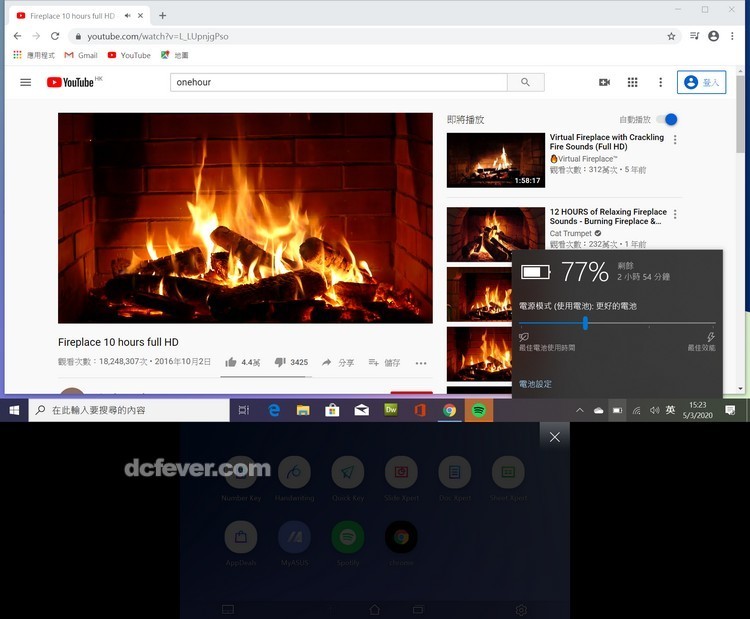Mute the tab via the speaker icon
Screen dimensions: 750x619
tap(128, 16)
